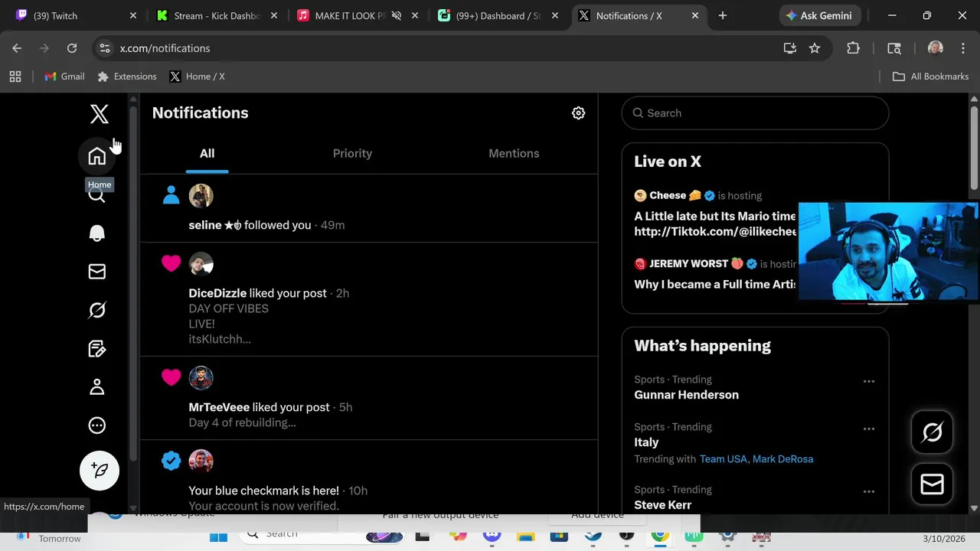The height and width of the screenshot is (551, 980).
Task: Close the Twitch browser tab
Action: click(132, 15)
